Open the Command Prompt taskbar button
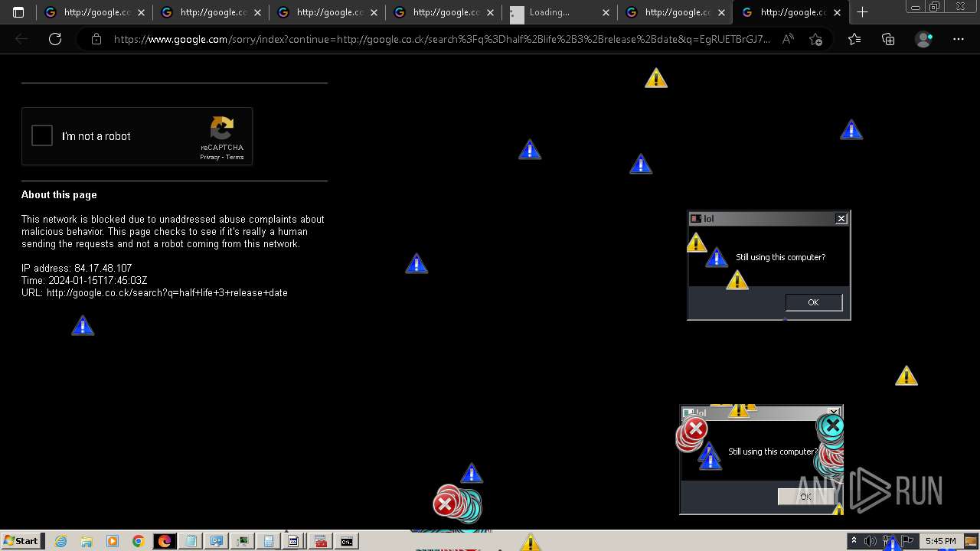Screen dimensions: 980x551 pyautogui.click(x=347, y=541)
